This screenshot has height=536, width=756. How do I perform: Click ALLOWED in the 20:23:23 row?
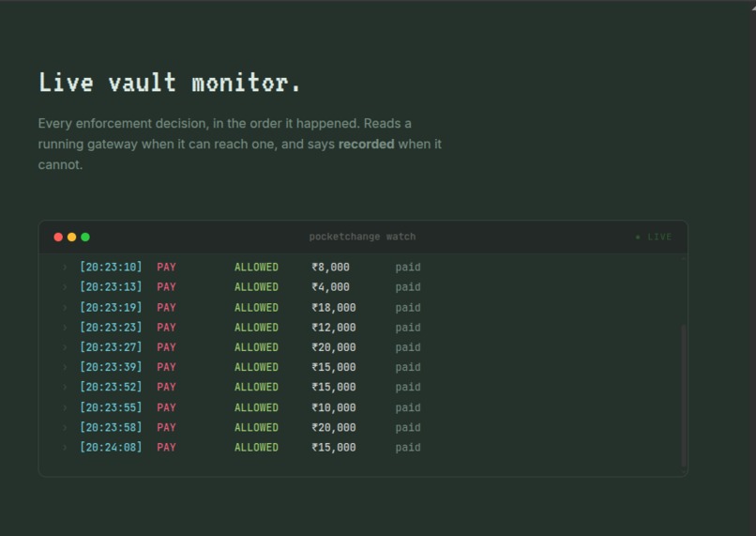pyautogui.click(x=256, y=327)
